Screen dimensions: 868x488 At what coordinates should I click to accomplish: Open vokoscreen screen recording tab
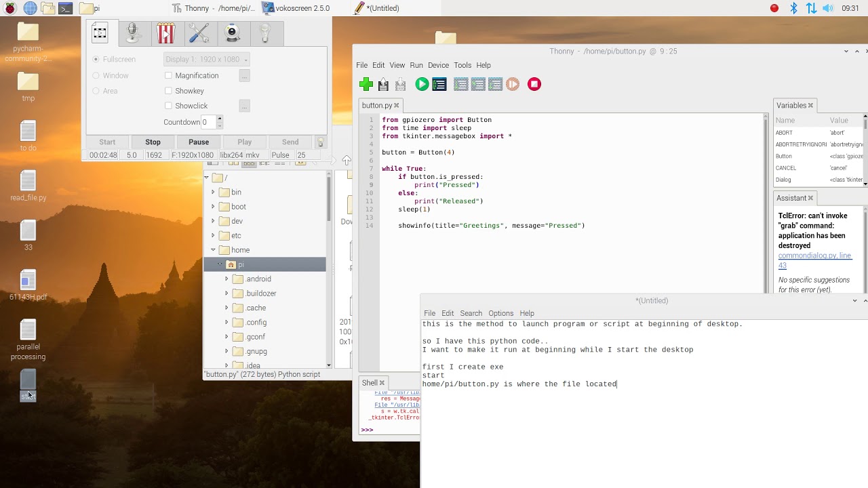[100, 33]
